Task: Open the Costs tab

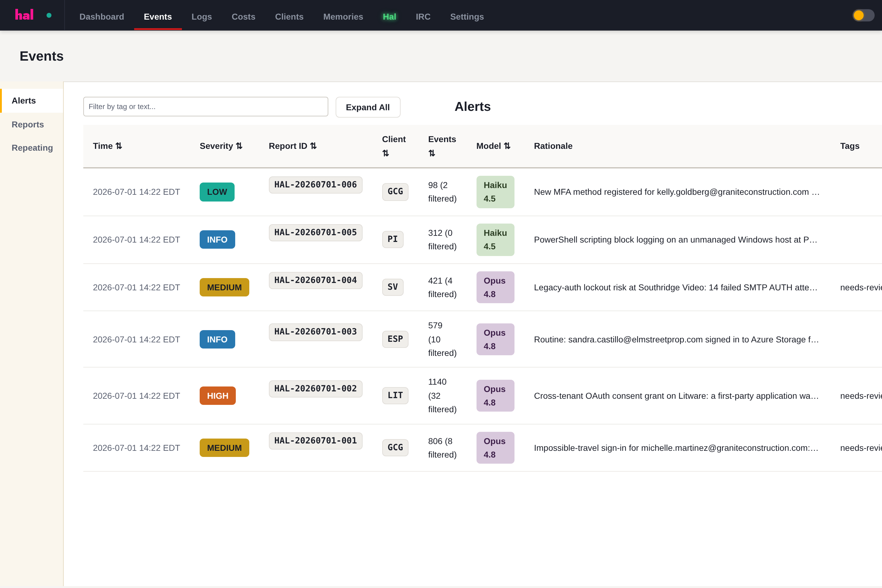Action: (x=243, y=17)
